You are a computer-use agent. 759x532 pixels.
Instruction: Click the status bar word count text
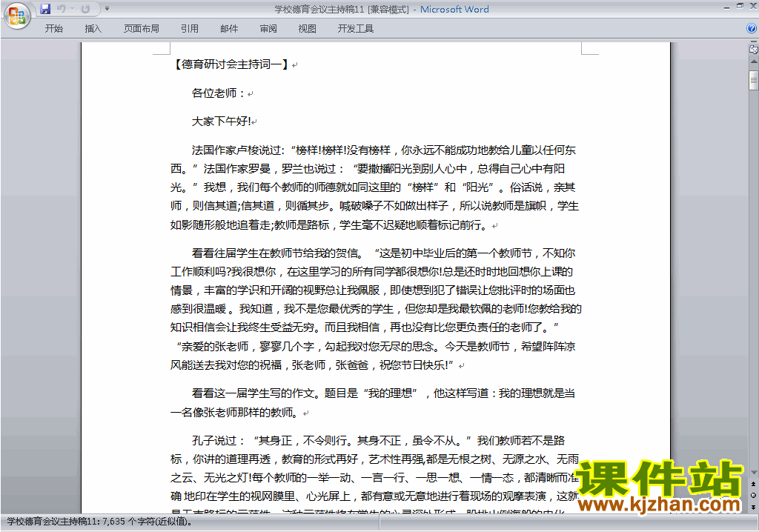(x=100, y=522)
